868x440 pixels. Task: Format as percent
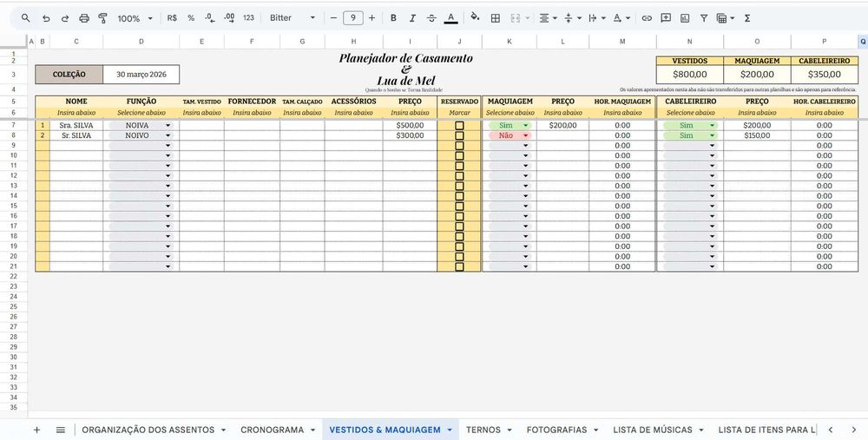pyautogui.click(x=191, y=17)
